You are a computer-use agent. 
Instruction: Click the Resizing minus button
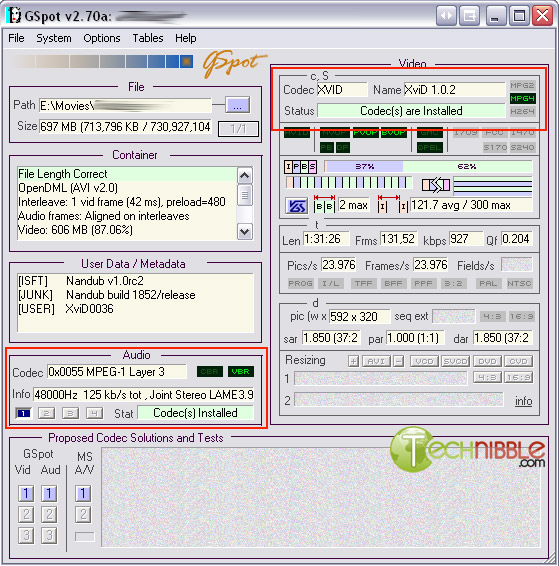[x=399, y=361]
